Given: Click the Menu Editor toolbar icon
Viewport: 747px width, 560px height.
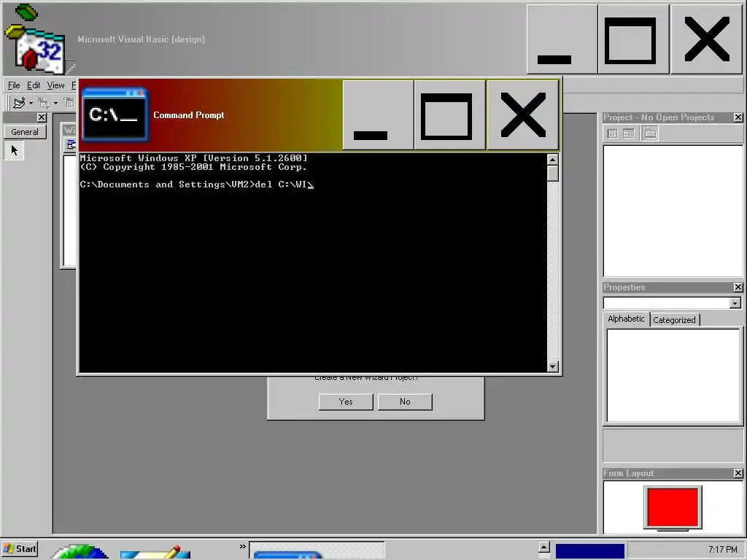Looking at the screenshot, I should (69, 102).
